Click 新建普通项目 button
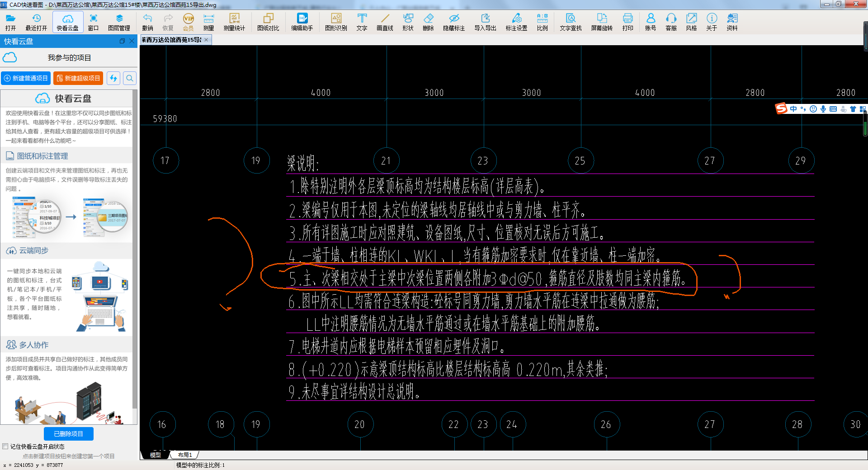Viewport: 868px width, 470px height. pos(26,78)
